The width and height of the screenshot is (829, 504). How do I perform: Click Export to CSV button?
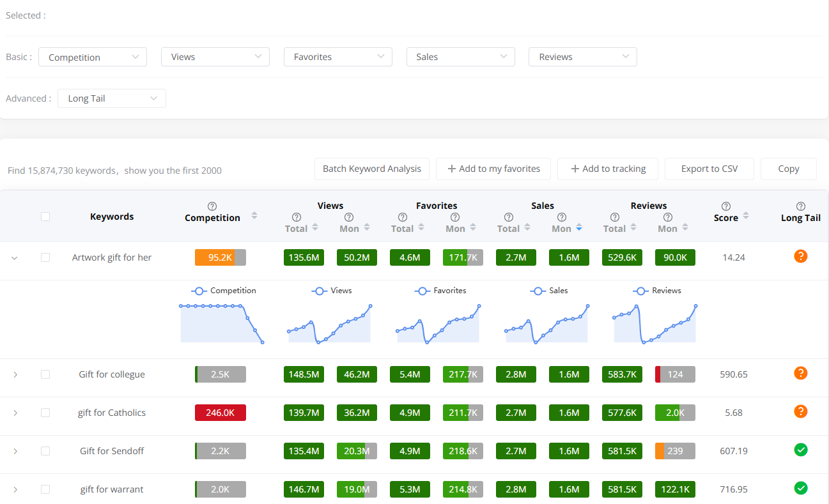pos(709,169)
